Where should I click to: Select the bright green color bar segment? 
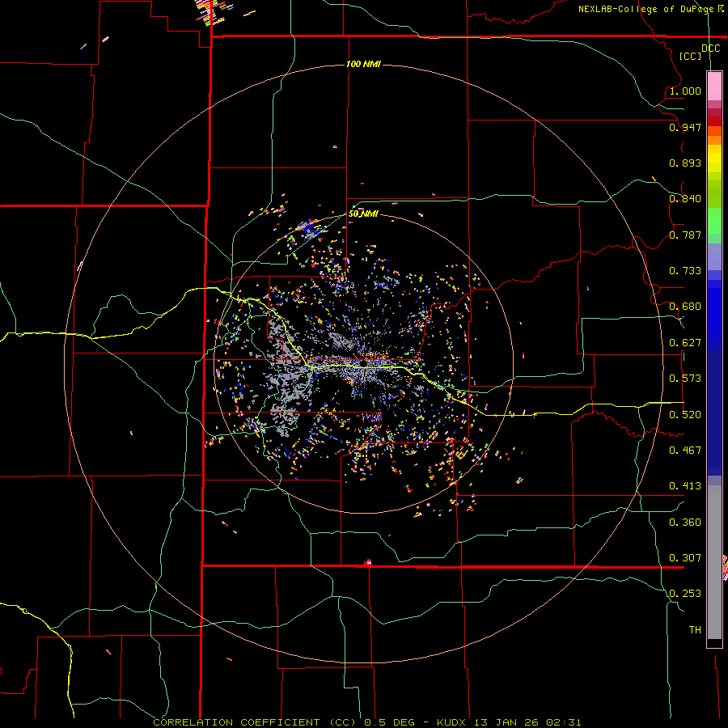click(714, 221)
